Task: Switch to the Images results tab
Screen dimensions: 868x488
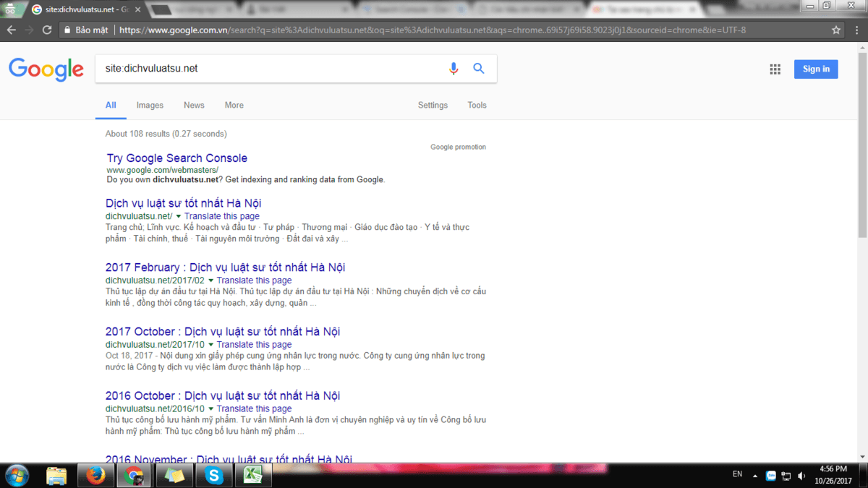Action: point(150,106)
